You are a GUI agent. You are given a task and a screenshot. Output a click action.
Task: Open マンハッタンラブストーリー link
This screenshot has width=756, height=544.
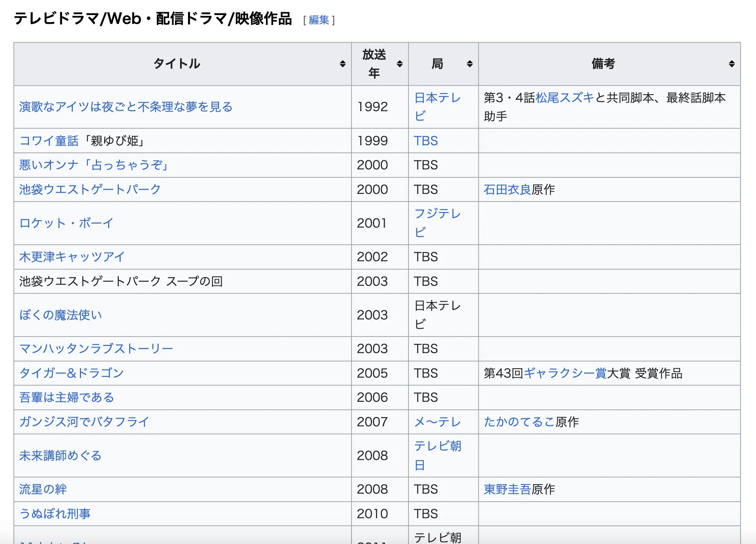coord(96,348)
